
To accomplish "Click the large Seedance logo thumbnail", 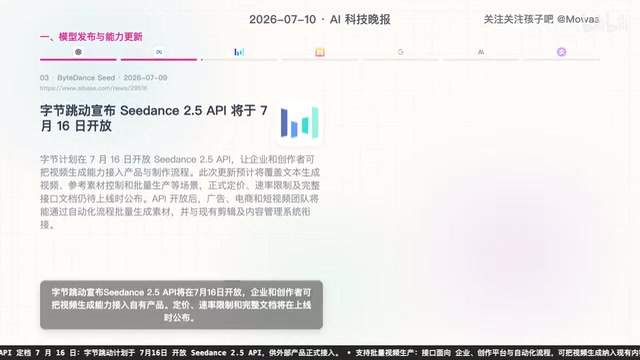I will click(x=300, y=123).
